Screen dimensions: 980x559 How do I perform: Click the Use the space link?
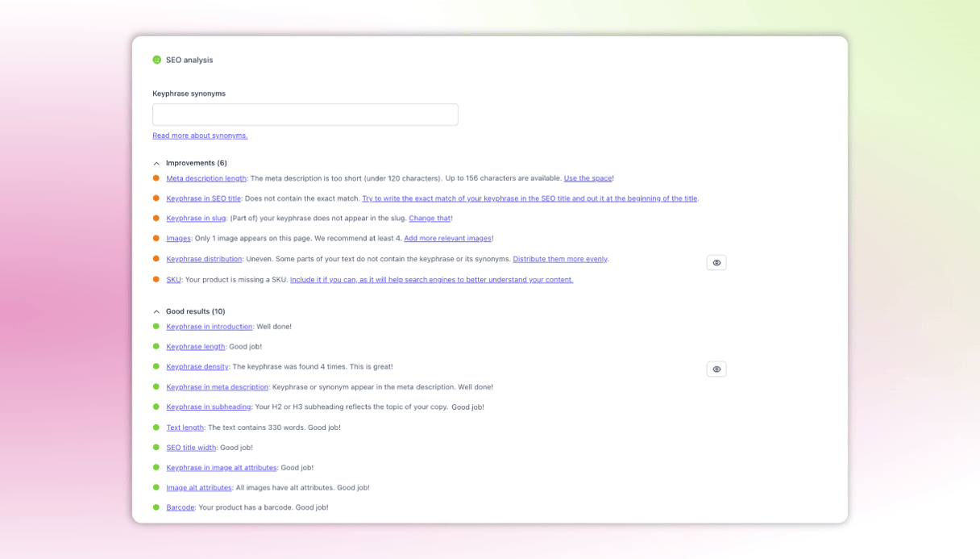[588, 178]
